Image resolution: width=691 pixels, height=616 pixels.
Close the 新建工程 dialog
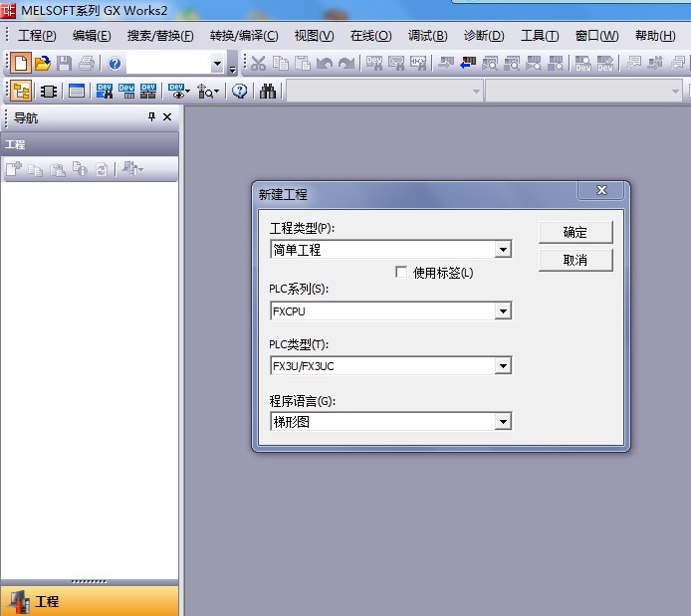(601, 190)
